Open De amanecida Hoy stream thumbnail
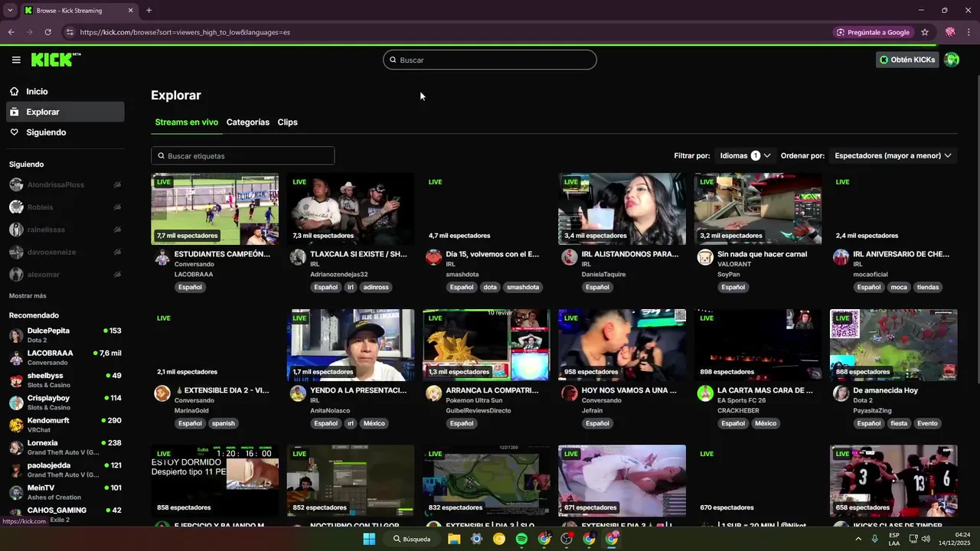Viewport: 980px width, 551px height. pyautogui.click(x=893, y=345)
